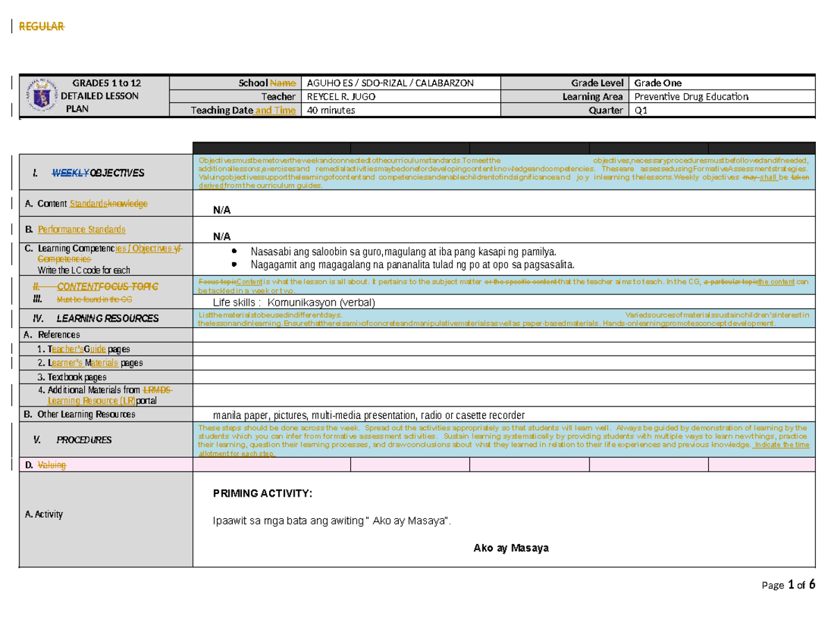
Task: Click the DepEd seal logo
Action: (42, 96)
